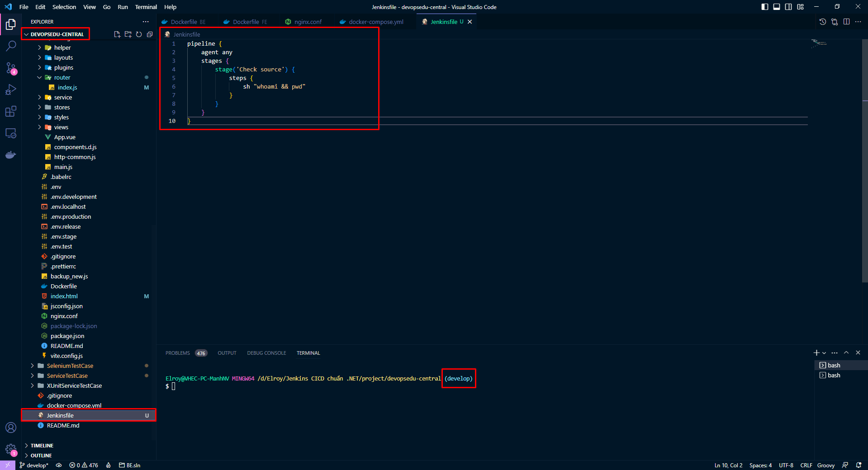Create a new terminal
The width and height of the screenshot is (868, 470).
pyautogui.click(x=816, y=353)
